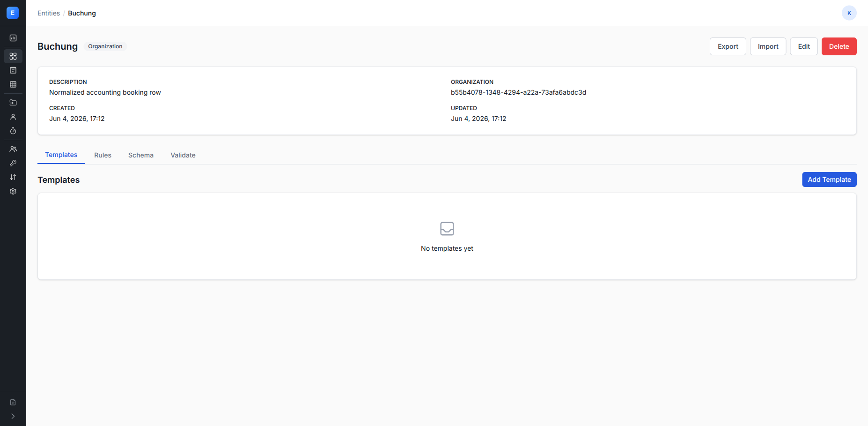Open the folder import icon in sidebar
This screenshot has height=426, width=868.
(13, 103)
